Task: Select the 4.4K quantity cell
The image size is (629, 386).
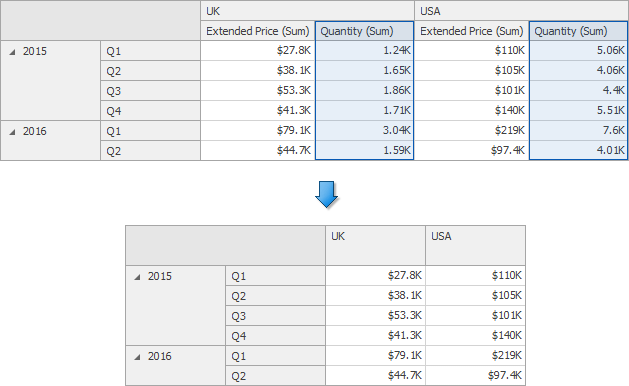Action: [x=578, y=91]
